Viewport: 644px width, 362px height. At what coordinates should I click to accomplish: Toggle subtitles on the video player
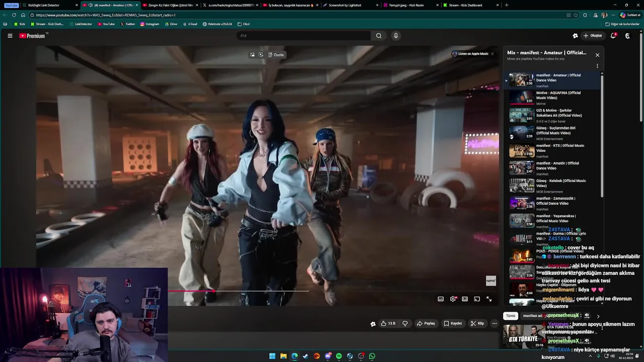(x=441, y=299)
